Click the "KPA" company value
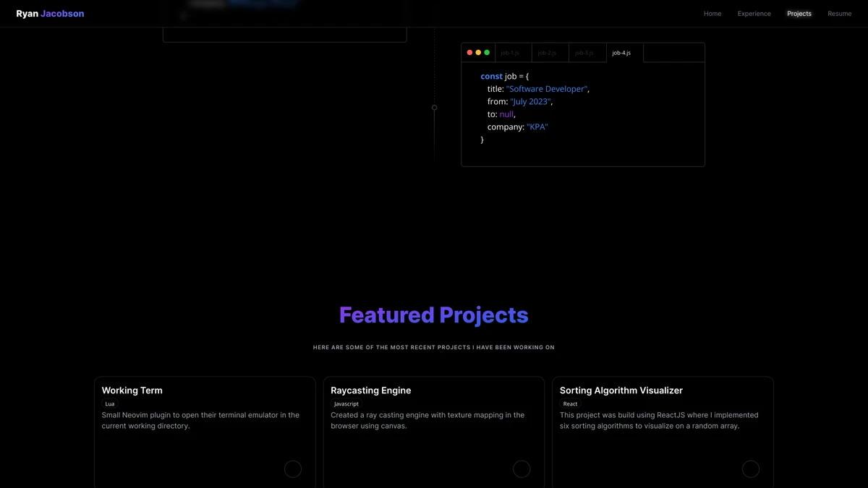The width and height of the screenshot is (868, 488). (x=537, y=127)
